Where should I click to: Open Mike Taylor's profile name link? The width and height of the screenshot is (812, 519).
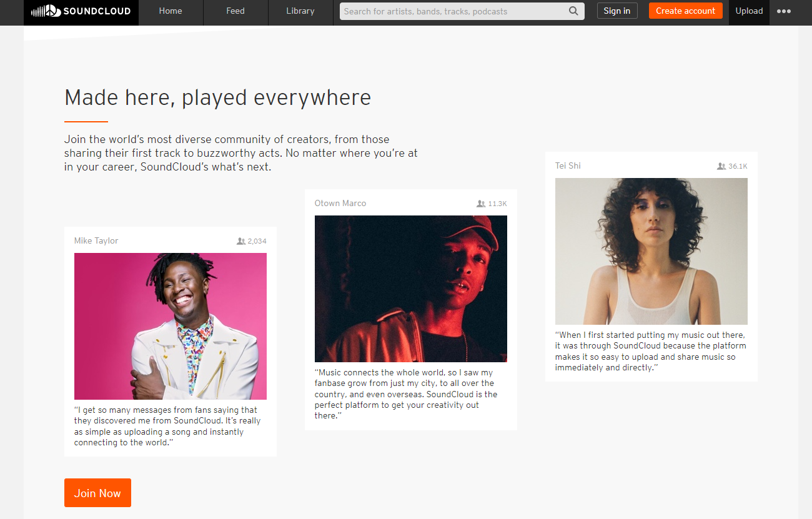[x=96, y=241]
